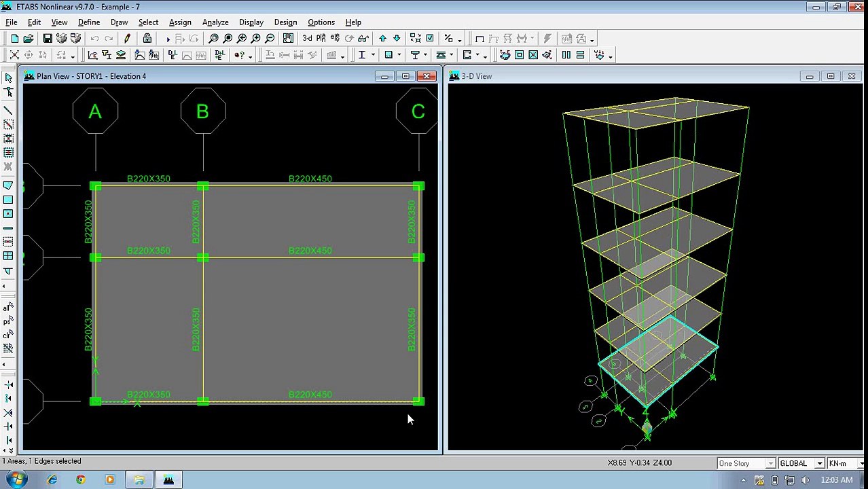Click the Move Up in List arrow
The height and width of the screenshot is (489, 868).
click(382, 39)
